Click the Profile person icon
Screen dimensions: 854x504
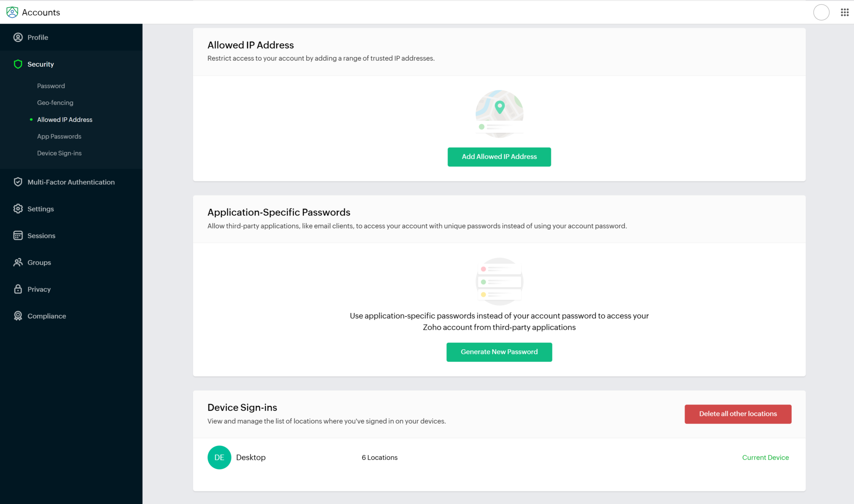point(18,37)
